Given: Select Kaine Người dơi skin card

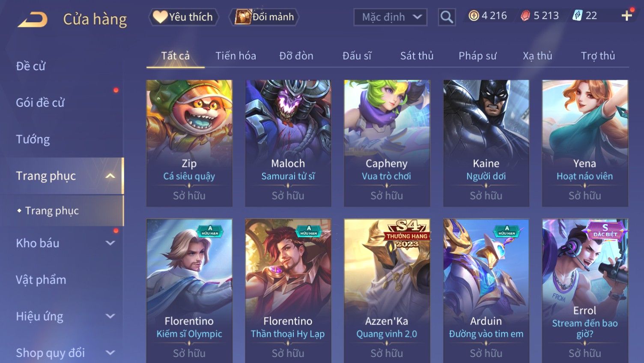Looking at the screenshot, I should 486,143.
